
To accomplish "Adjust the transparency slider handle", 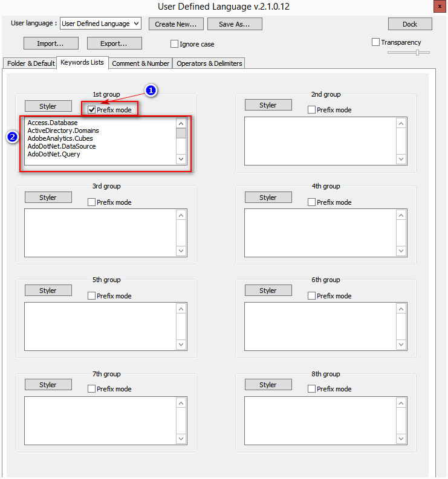I will tap(417, 53).
